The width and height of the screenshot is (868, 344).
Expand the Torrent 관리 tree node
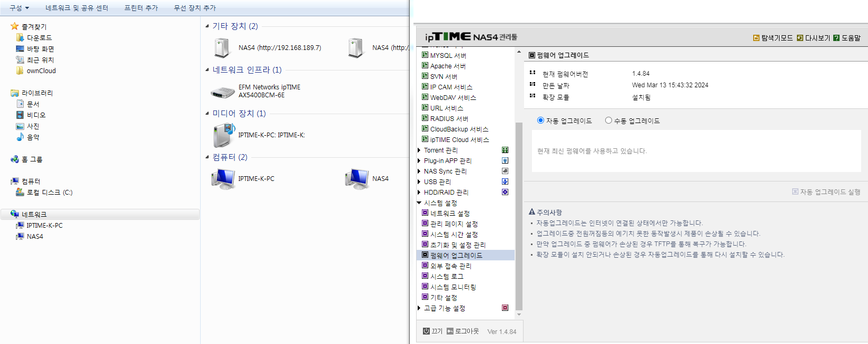click(419, 150)
